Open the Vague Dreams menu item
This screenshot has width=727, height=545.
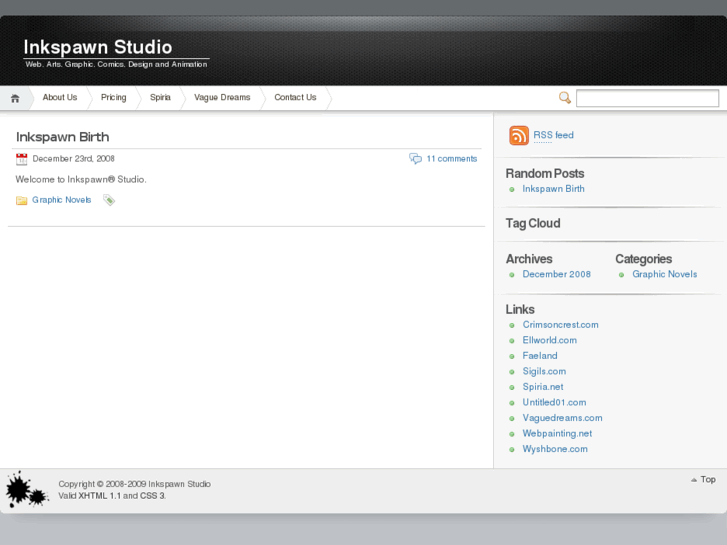click(x=222, y=97)
